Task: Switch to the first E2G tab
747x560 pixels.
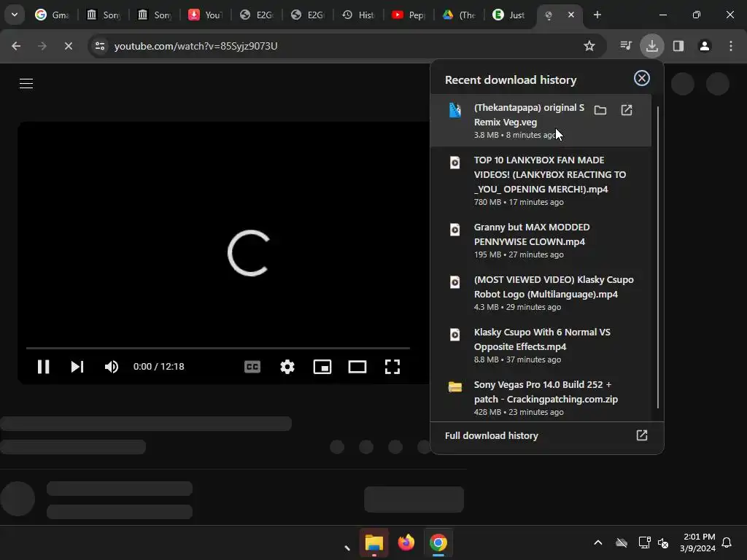Action: [256, 15]
